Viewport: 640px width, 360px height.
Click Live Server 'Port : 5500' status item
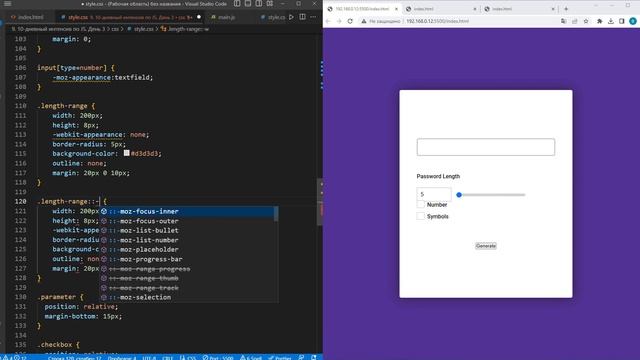(x=218, y=358)
